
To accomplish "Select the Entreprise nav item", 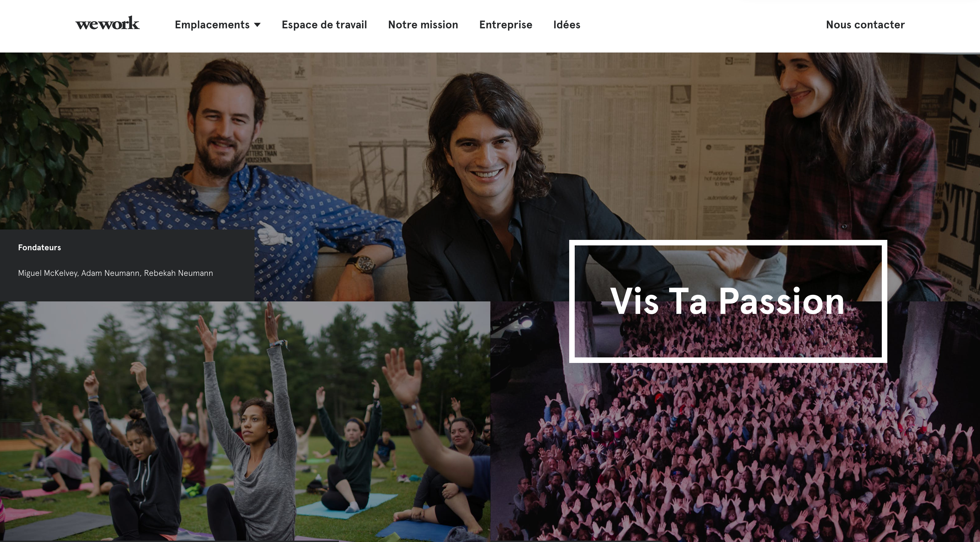I will click(506, 25).
